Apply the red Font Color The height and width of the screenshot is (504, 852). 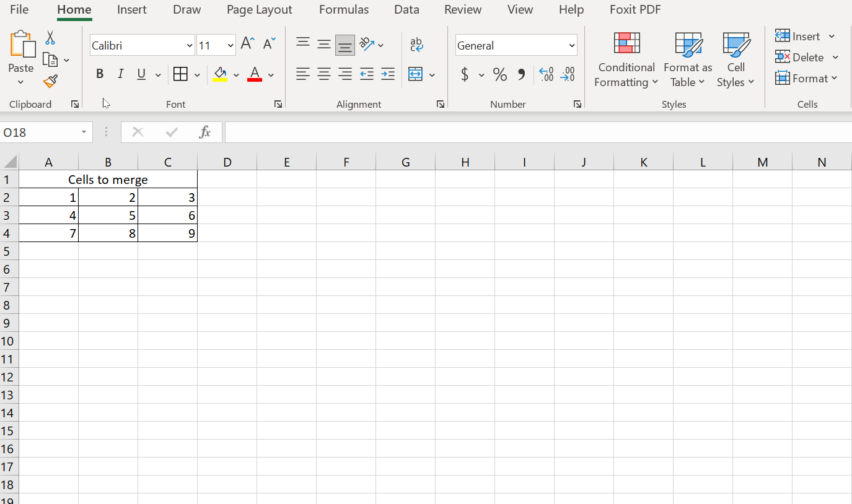click(x=255, y=74)
